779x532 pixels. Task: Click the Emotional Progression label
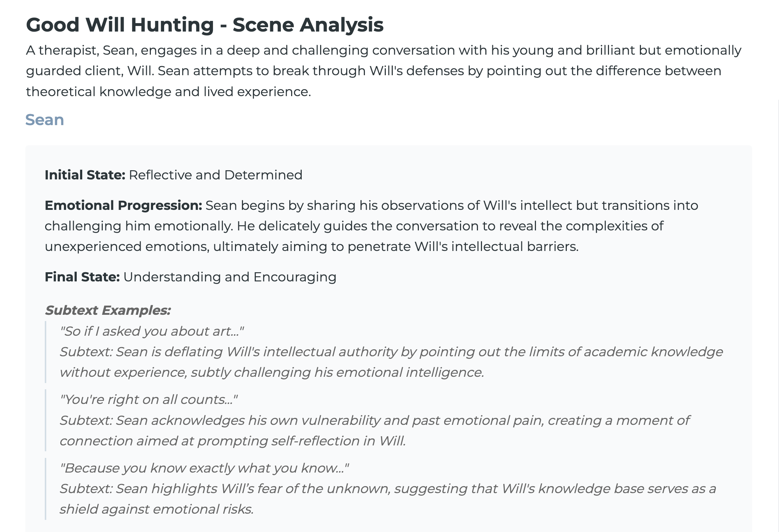coord(123,205)
